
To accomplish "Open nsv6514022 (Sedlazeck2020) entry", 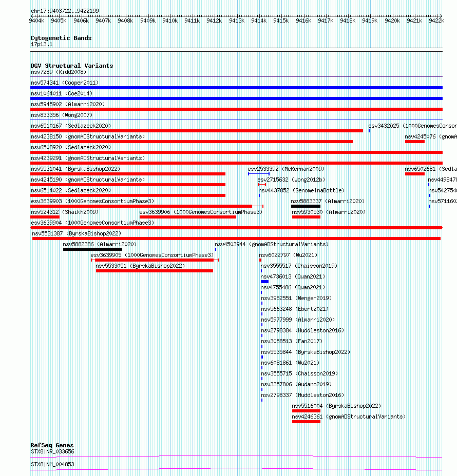I will (71, 190).
